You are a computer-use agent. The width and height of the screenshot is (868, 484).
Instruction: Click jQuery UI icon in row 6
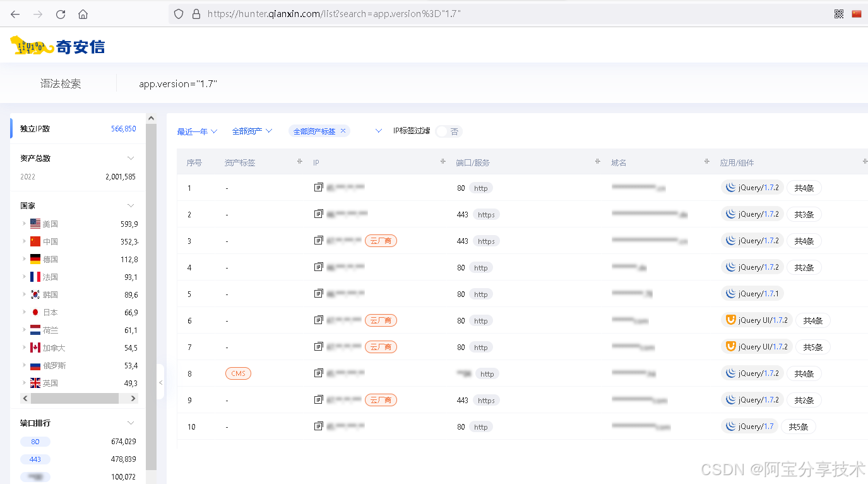click(731, 320)
